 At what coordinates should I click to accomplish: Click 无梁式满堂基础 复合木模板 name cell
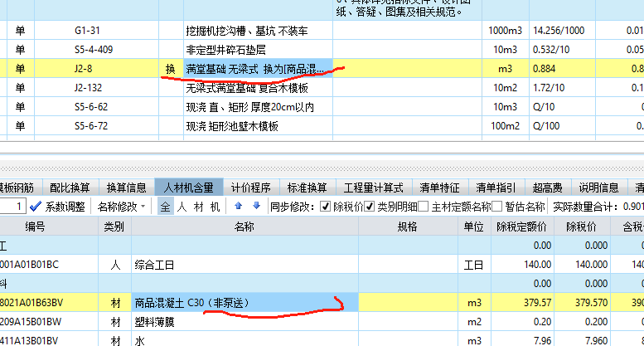pos(258,87)
